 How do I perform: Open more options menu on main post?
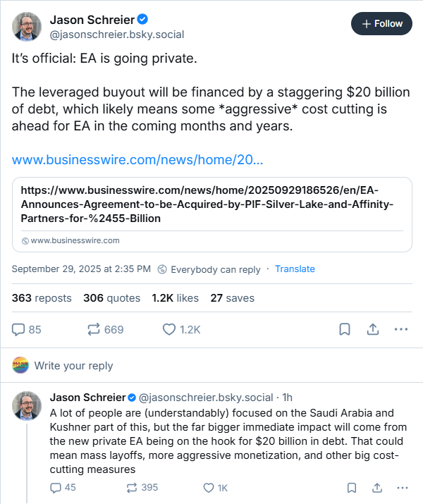[x=400, y=329]
